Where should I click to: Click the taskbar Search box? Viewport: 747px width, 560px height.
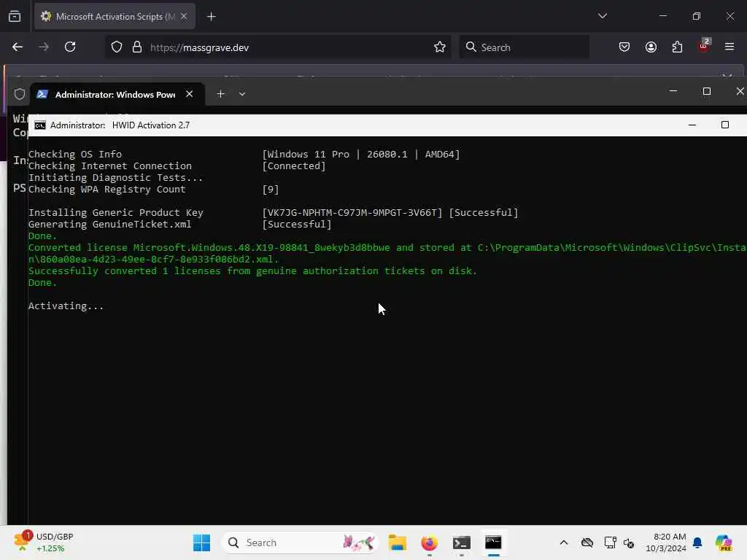coord(300,542)
